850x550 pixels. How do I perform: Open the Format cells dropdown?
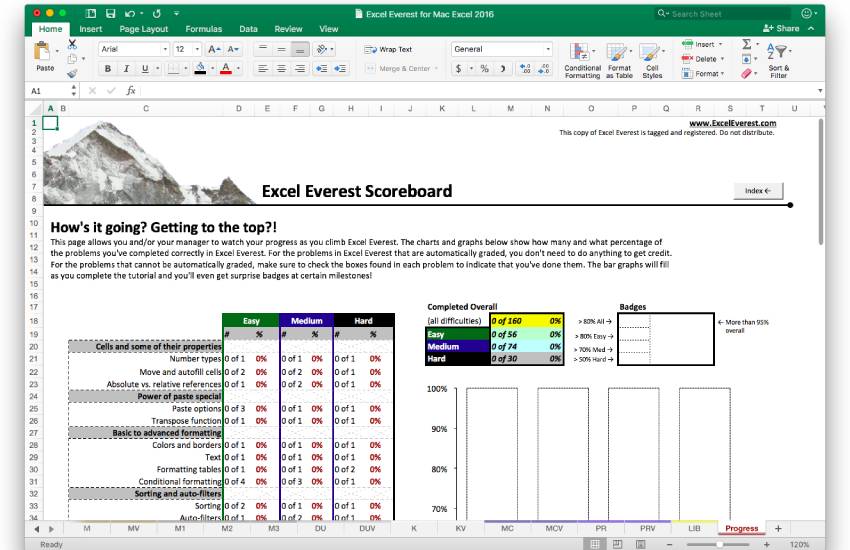(x=723, y=73)
